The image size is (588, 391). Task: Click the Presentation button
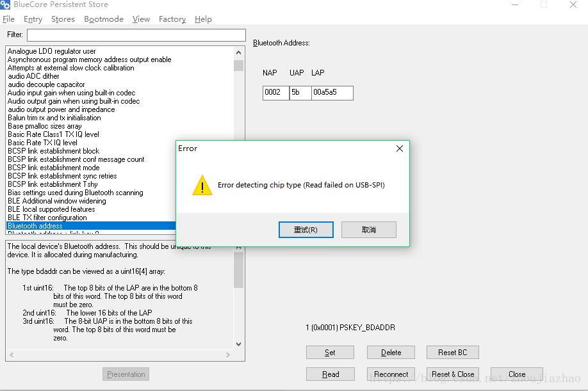126,374
